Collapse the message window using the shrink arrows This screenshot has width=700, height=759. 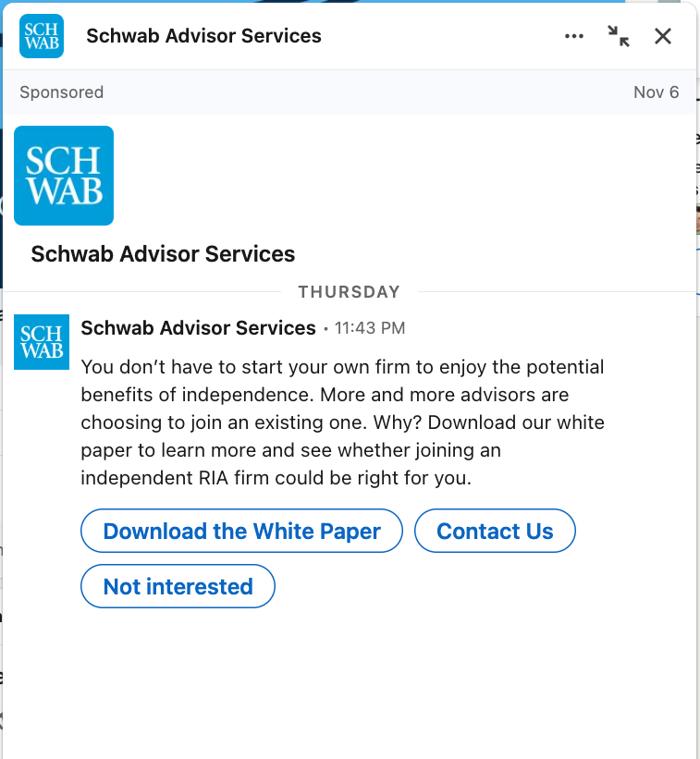tap(618, 36)
